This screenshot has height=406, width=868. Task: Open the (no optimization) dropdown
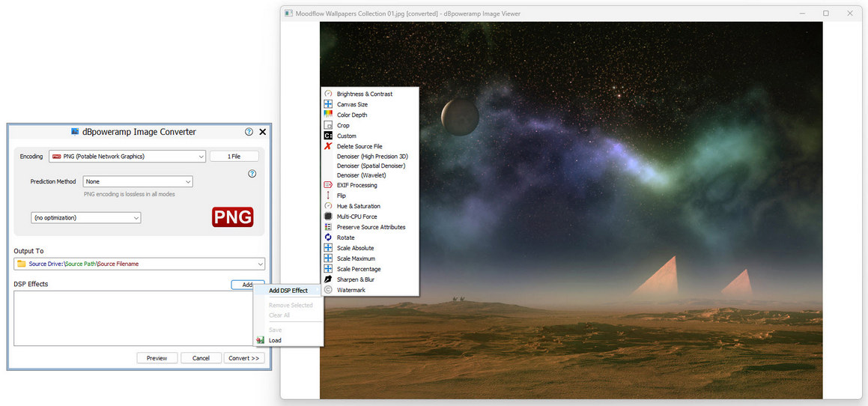click(86, 218)
